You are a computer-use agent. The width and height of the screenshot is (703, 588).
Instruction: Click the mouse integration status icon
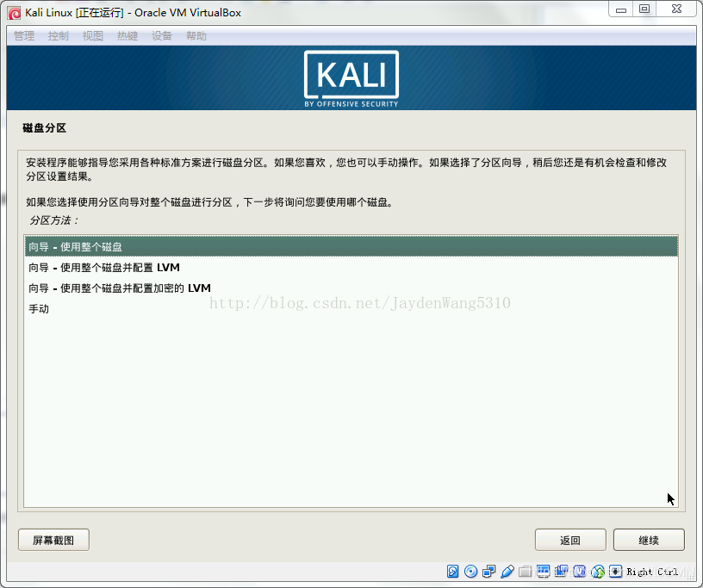[x=598, y=572]
